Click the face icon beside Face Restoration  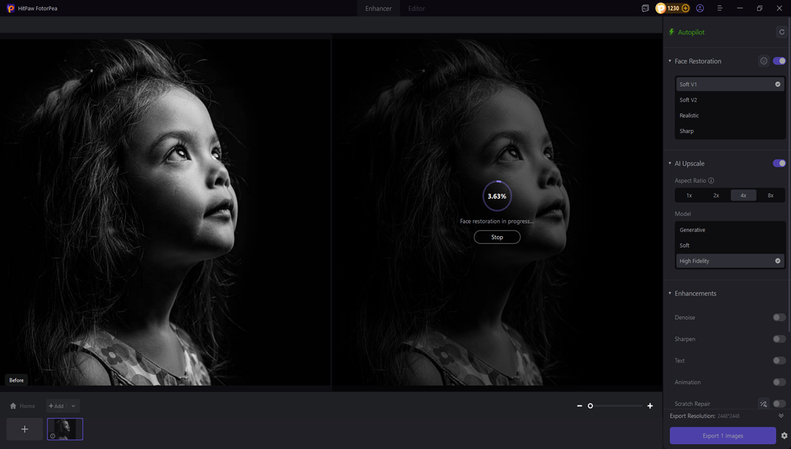763,61
